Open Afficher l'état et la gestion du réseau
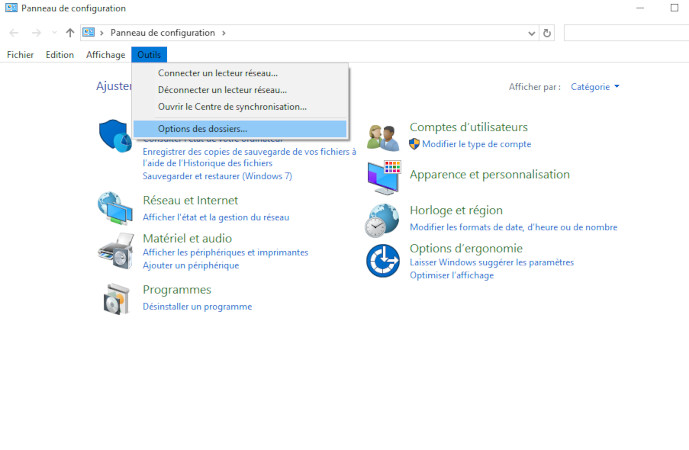Image resolution: width=689 pixels, height=450 pixels. [x=216, y=217]
